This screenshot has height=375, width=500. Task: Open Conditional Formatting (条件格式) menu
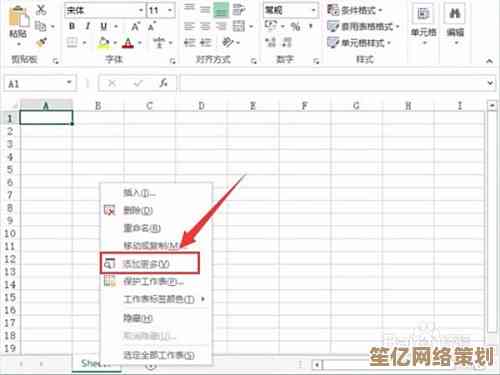click(x=355, y=10)
